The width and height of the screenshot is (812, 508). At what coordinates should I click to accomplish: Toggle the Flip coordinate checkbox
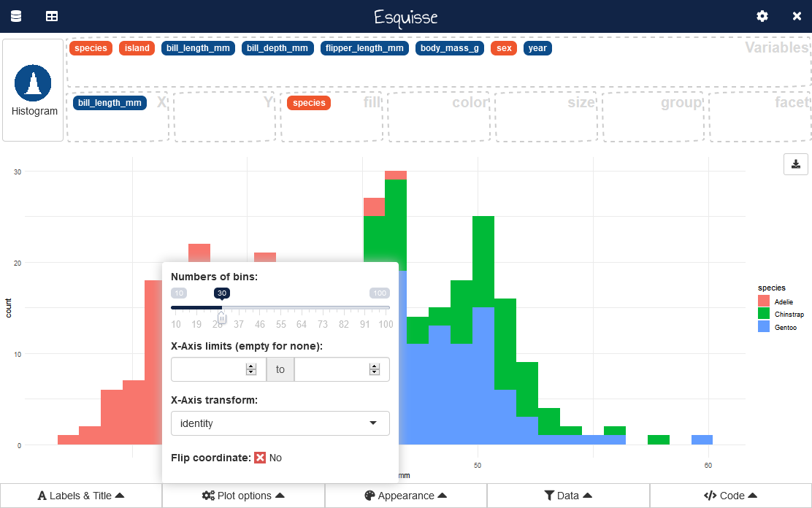click(x=260, y=458)
